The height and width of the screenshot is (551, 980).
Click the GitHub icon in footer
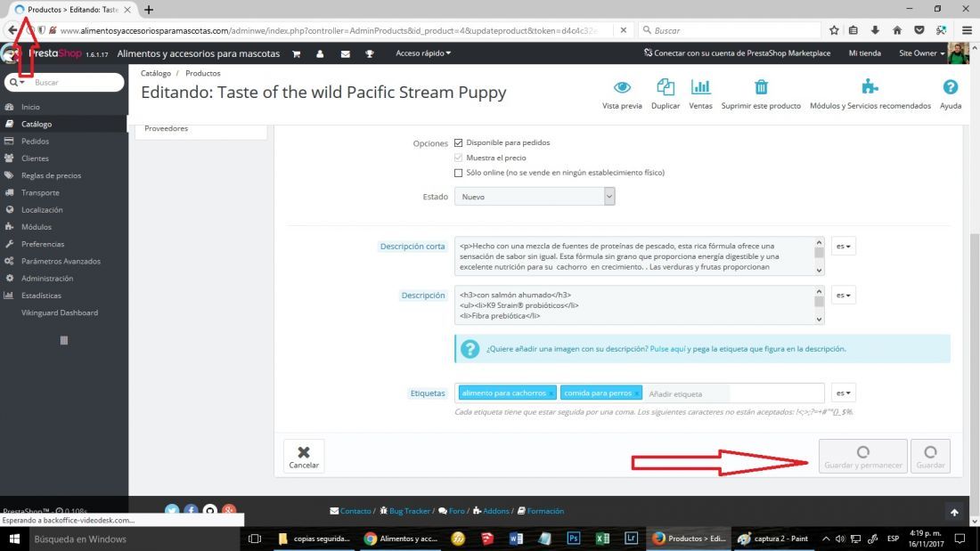(x=210, y=511)
